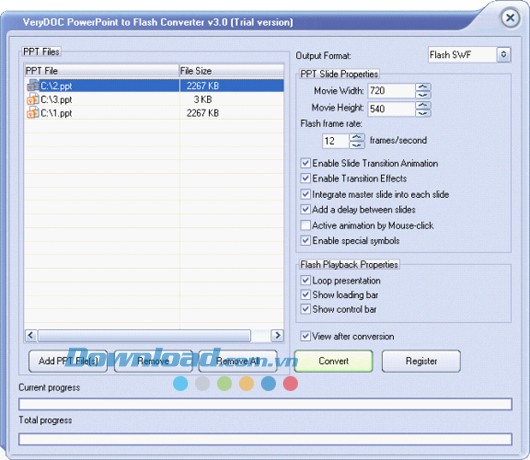Click the 3 KB file size cell
The width and height of the screenshot is (530, 460).
click(x=203, y=99)
